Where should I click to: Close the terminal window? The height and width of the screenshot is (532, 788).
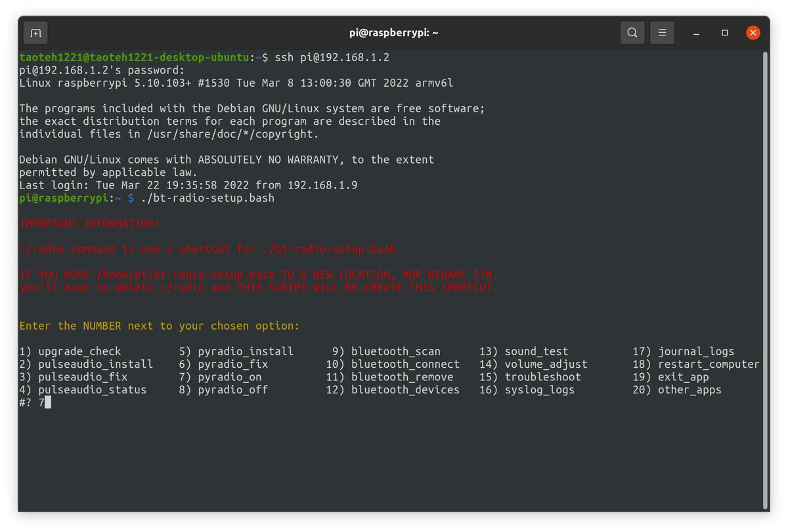coord(753,32)
